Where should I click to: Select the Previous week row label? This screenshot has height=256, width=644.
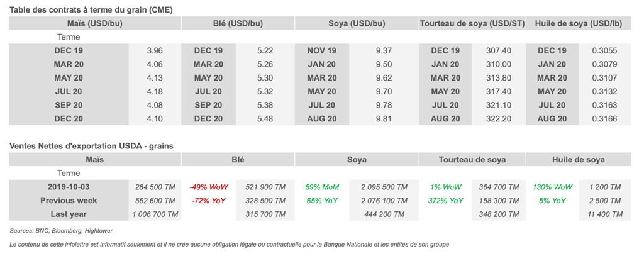[69, 201]
